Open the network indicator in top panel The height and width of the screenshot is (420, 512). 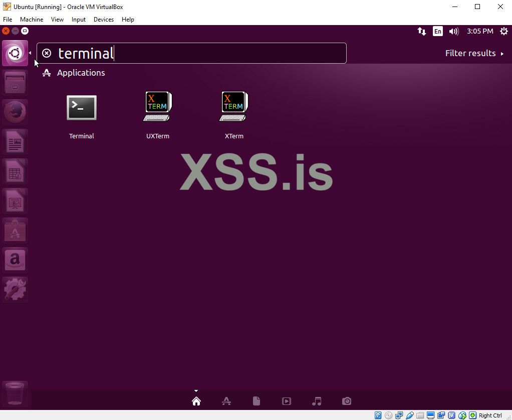(421, 32)
